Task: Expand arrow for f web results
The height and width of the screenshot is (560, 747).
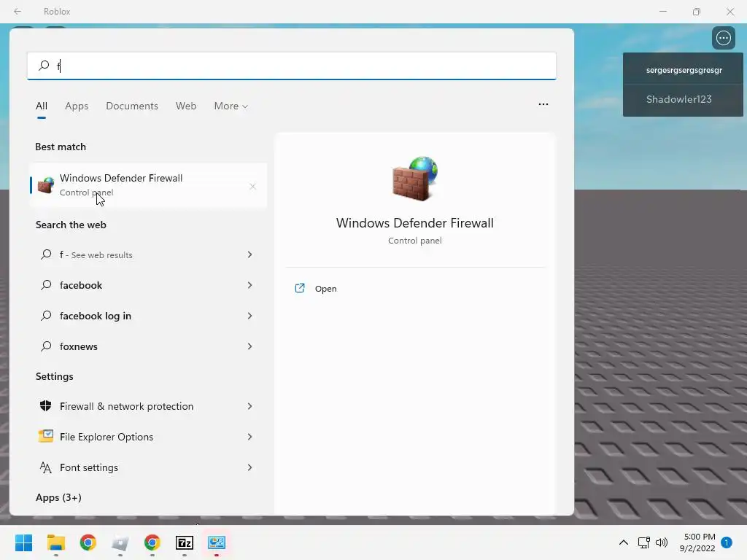Action: pyautogui.click(x=249, y=254)
